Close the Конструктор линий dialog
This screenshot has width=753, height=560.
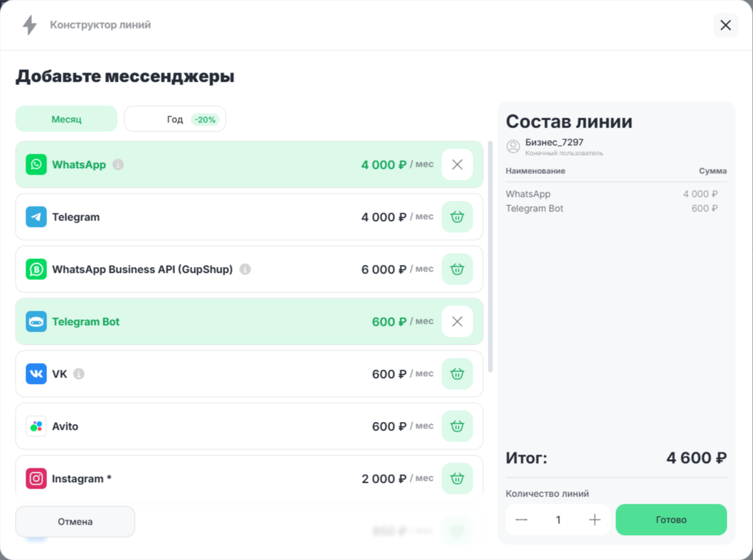pyautogui.click(x=725, y=26)
